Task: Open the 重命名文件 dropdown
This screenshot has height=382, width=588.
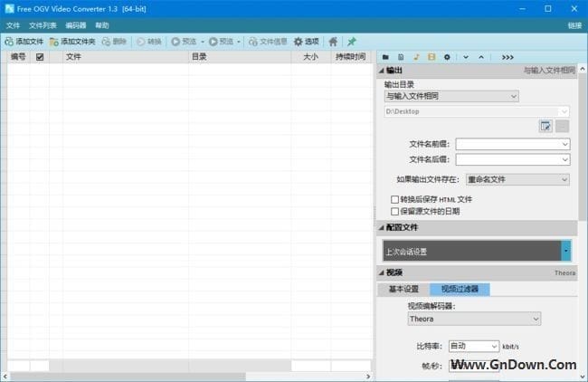Action: [x=517, y=180]
